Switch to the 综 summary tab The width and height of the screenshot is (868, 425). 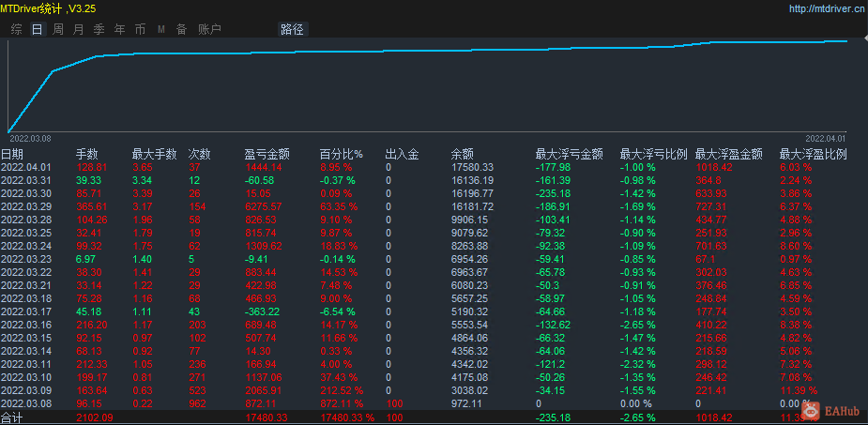coord(16,29)
